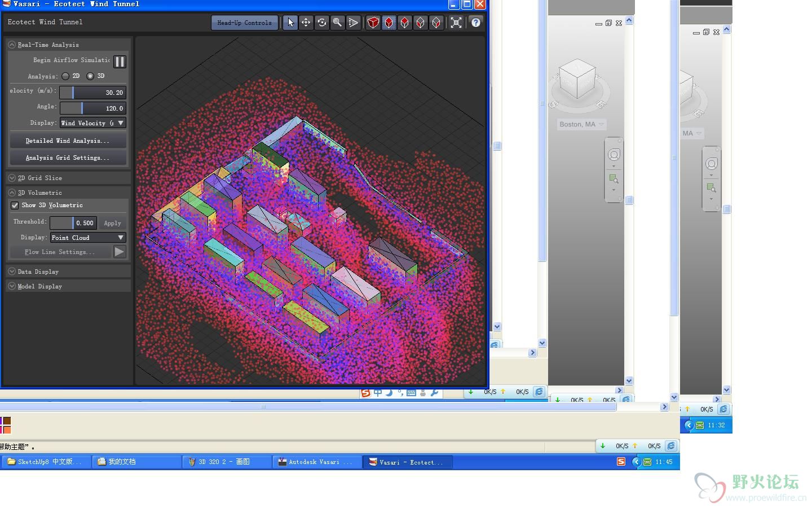Image resolution: width=812 pixels, height=508 pixels.
Task: Fit the model to the view
Action: (x=456, y=23)
